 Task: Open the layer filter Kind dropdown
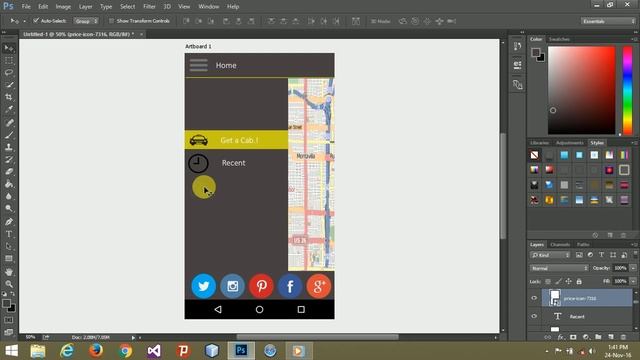point(550,255)
